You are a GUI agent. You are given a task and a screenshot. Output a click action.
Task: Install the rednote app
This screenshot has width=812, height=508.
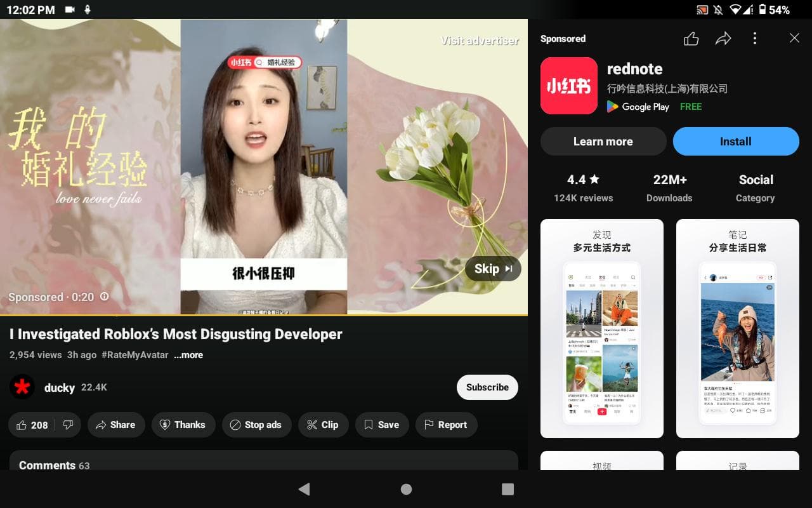(x=736, y=142)
